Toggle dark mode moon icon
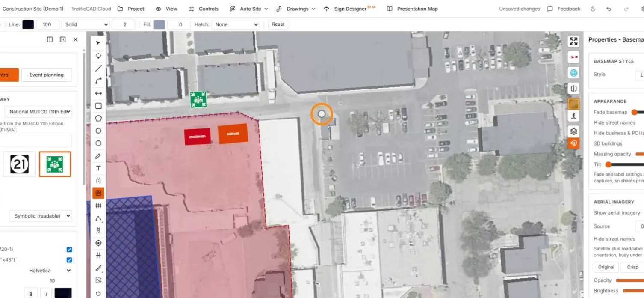The image size is (644, 298). coord(593,9)
